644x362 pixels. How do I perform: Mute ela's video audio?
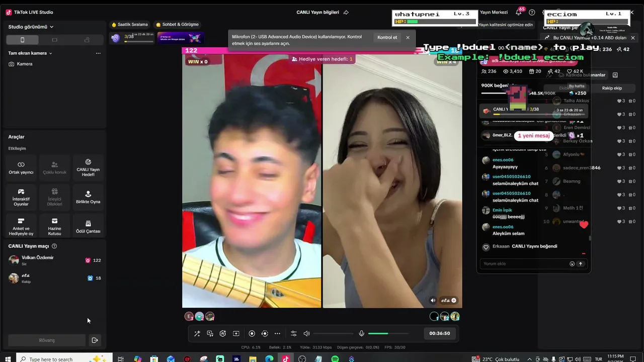point(433,301)
